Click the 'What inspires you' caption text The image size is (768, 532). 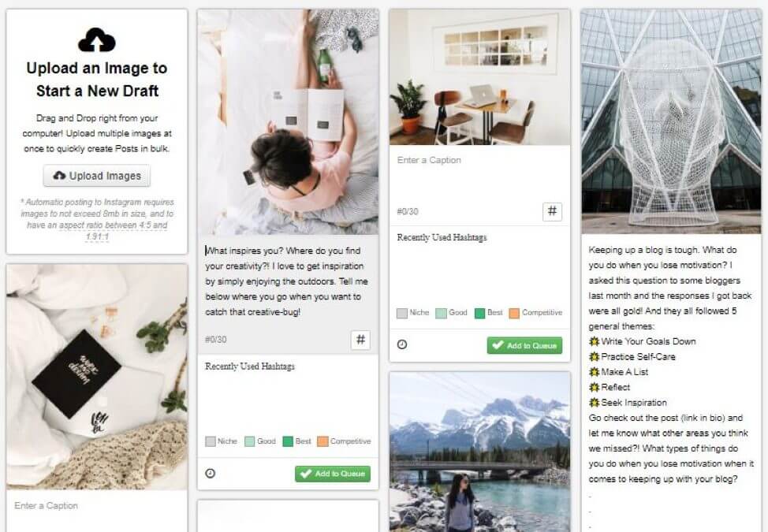click(x=286, y=281)
